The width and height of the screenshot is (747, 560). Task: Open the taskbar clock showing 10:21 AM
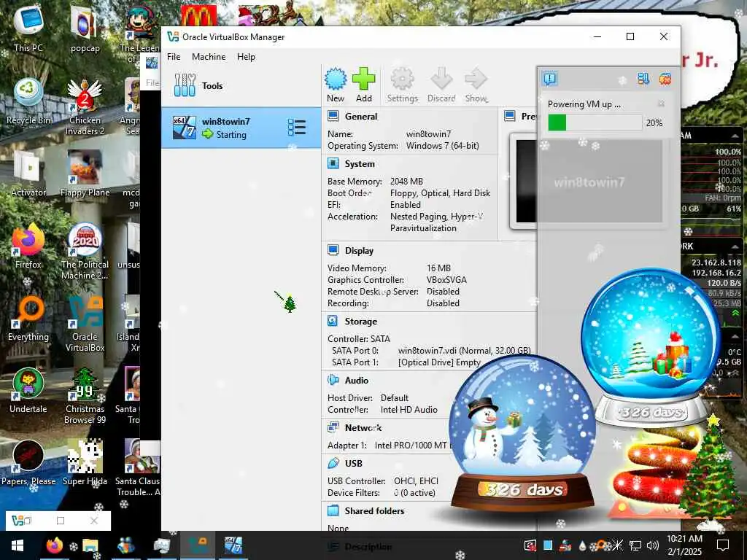(684, 545)
